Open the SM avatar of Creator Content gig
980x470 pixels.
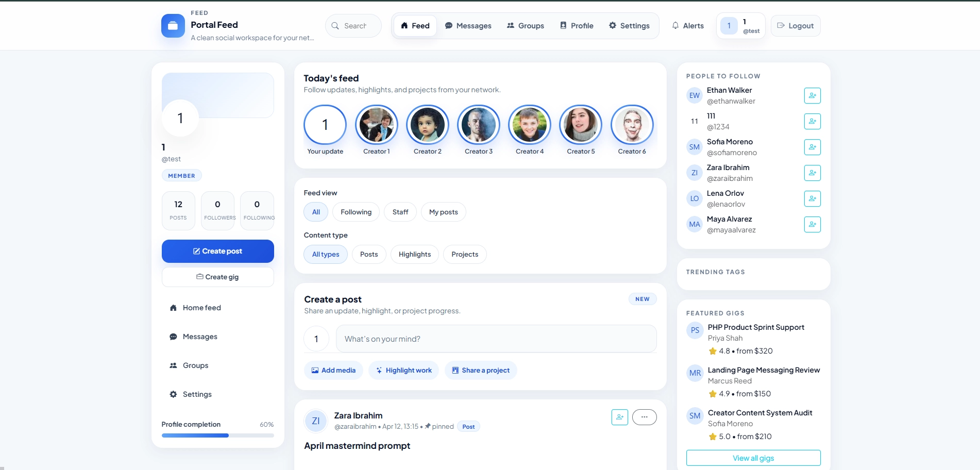[695, 416]
